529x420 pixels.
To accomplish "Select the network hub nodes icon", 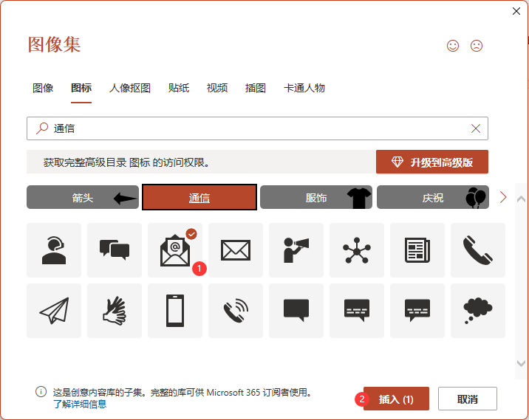I will 357,250.
